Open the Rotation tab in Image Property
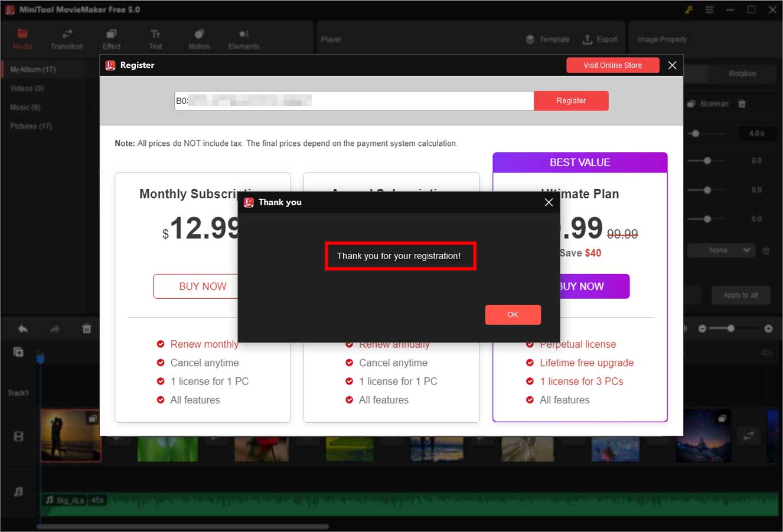Image resolution: width=783 pixels, height=532 pixels. tap(742, 74)
